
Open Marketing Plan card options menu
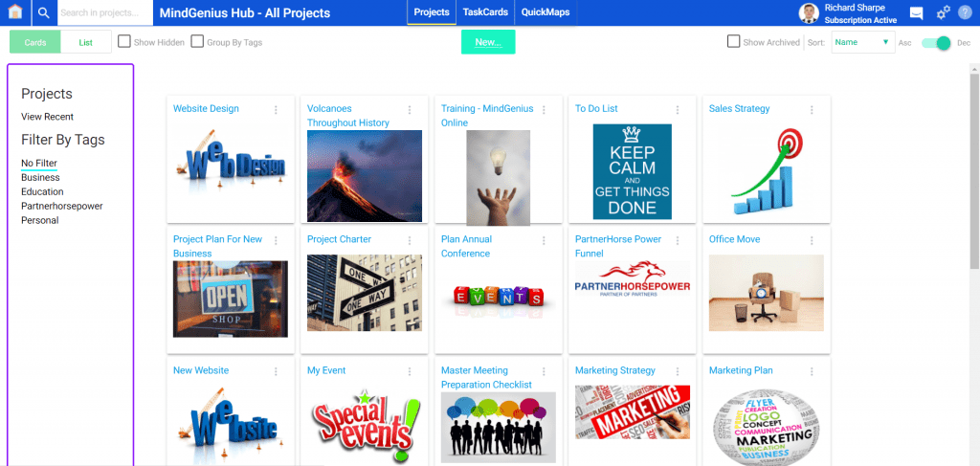pos(812,371)
